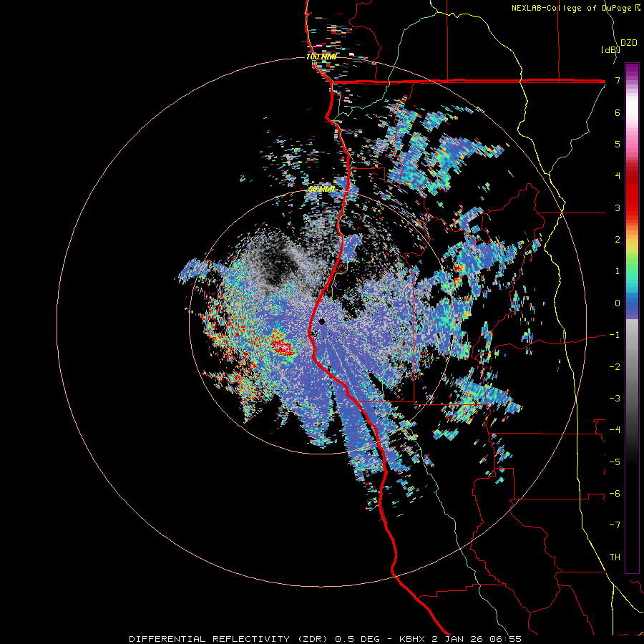Click the 3 value on the color scale
Viewport: 644px width, 644px height.
pos(618,208)
